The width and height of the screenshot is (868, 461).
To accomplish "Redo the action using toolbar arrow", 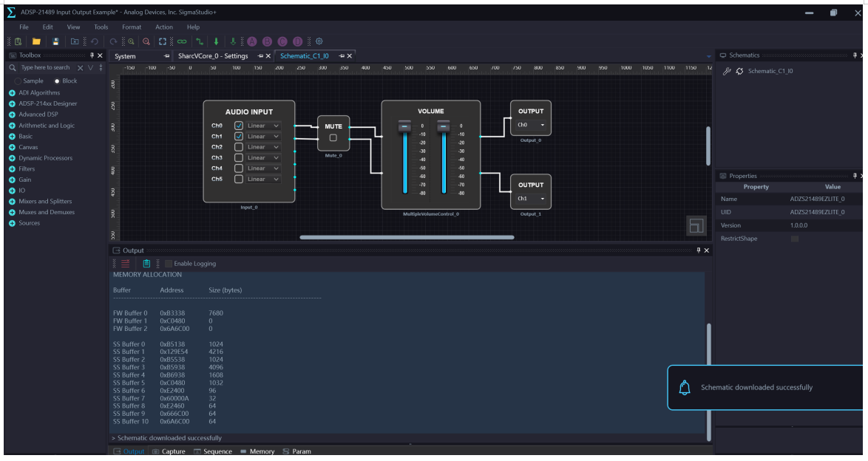I will click(x=113, y=41).
